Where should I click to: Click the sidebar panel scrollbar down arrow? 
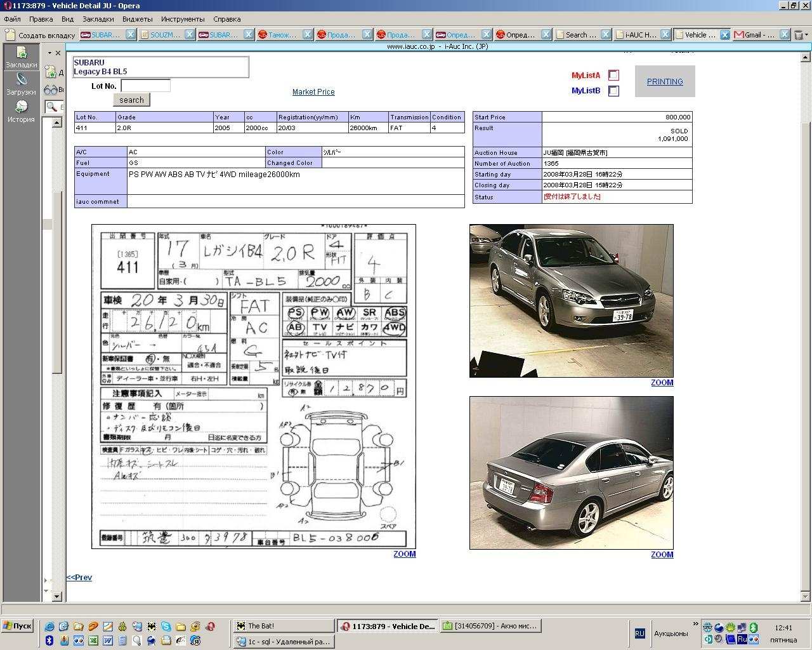pyautogui.click(x=56, y=597)
